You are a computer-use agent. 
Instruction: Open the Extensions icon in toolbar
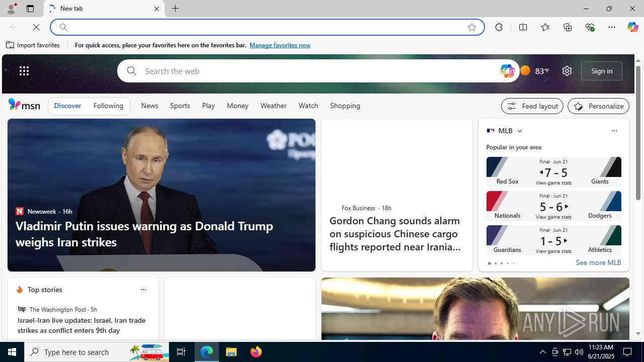499,27
